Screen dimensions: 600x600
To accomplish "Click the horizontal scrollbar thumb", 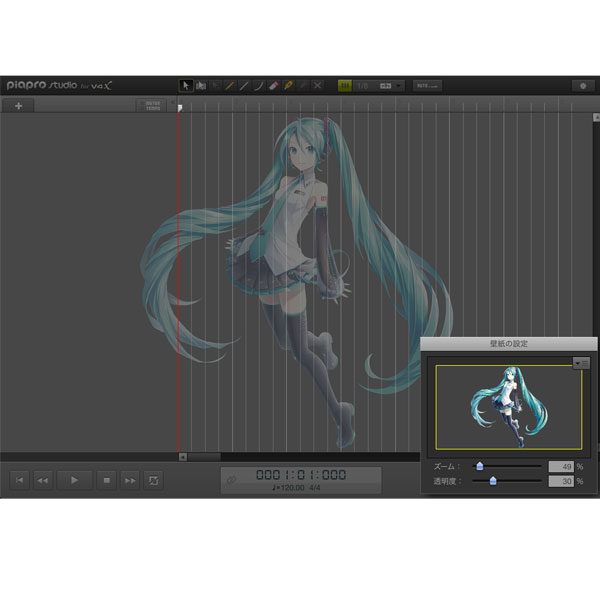I will 204,457.
